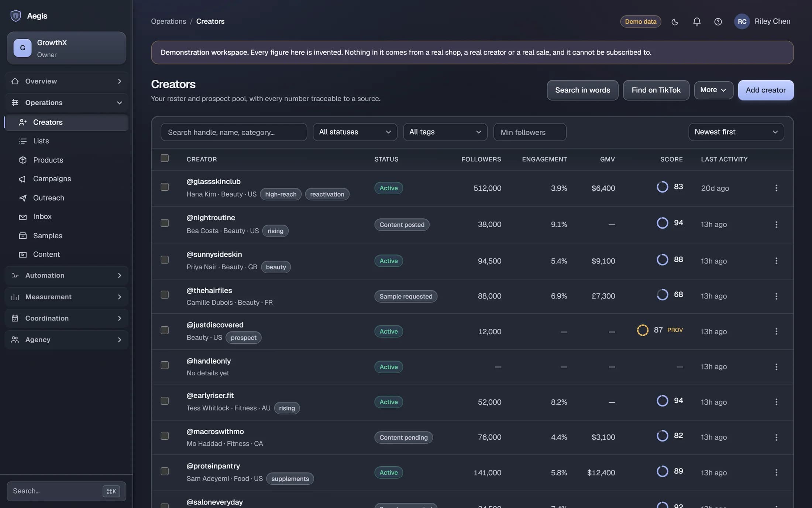Open notifications bell icon
This screenshot has width=812, height=508.
[x=696, y=22]
